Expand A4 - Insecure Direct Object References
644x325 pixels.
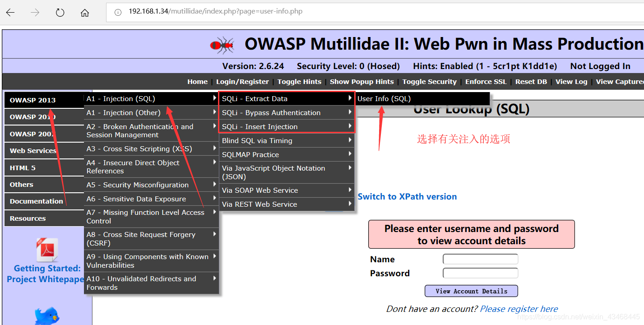[x=152, y=167]
